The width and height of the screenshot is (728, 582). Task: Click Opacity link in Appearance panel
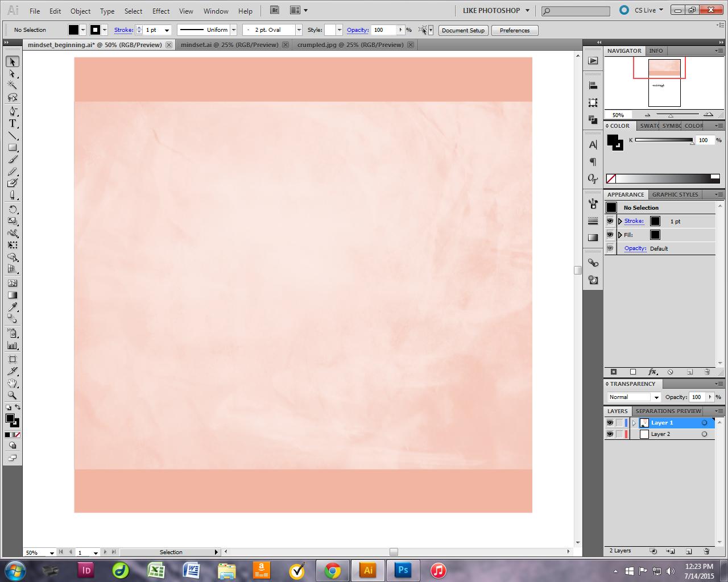635,248
